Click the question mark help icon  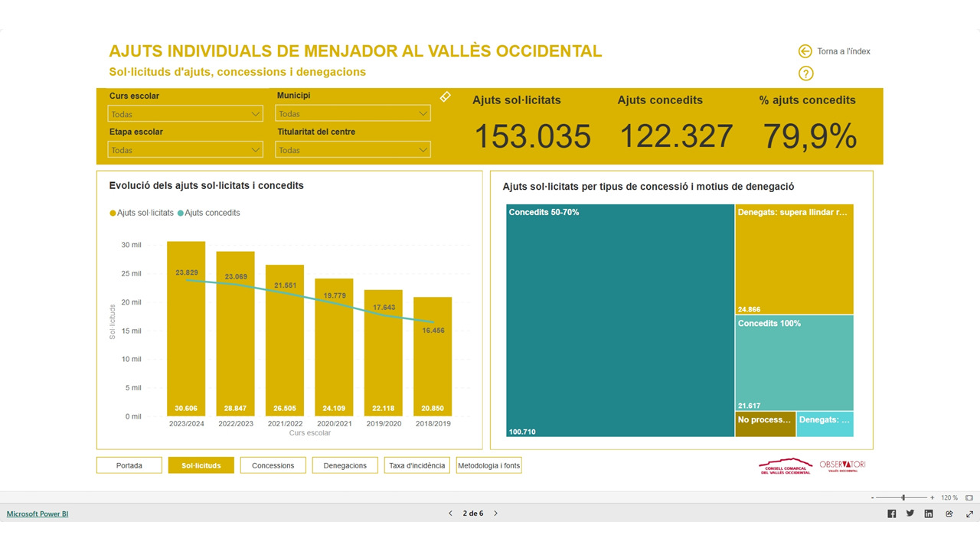[x=805, y=73]
